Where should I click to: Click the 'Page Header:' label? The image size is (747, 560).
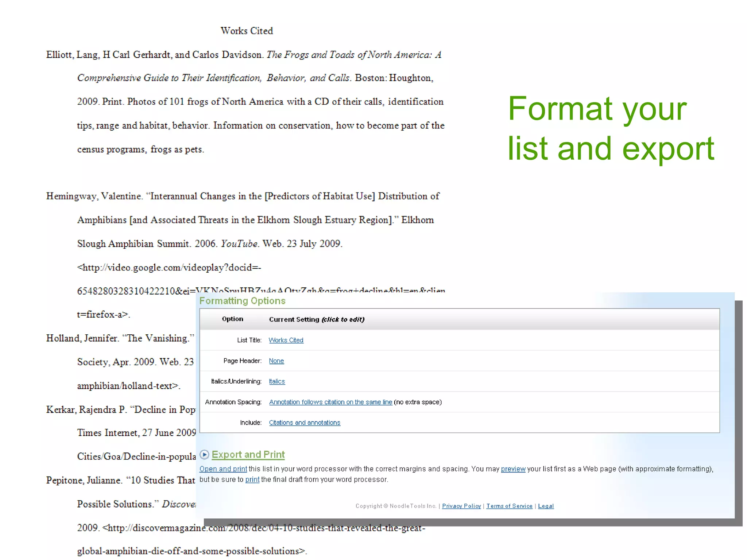pyautogui.click(x=242, y=361)
